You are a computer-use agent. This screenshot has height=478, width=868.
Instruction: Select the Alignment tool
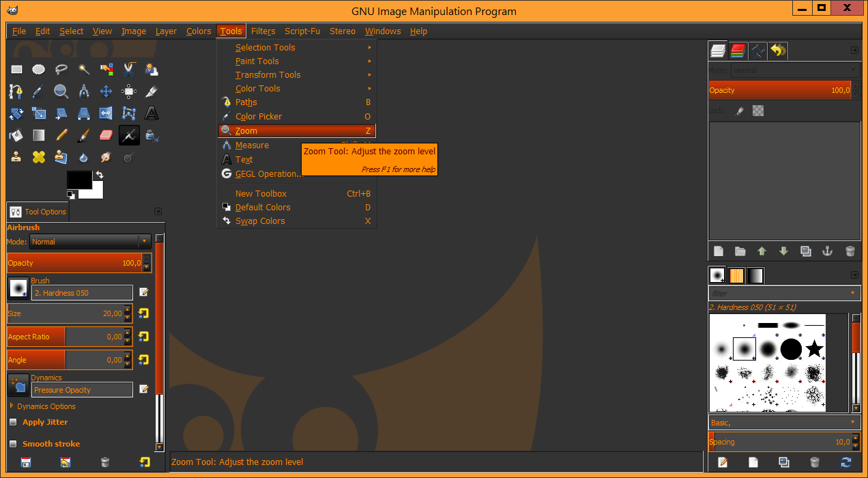click(129, 92)
